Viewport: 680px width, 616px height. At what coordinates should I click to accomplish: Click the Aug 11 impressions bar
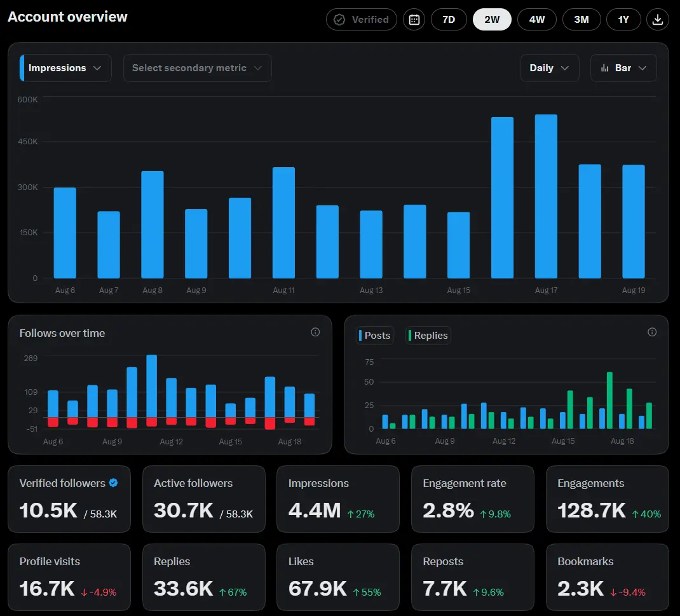click(283, 222)
